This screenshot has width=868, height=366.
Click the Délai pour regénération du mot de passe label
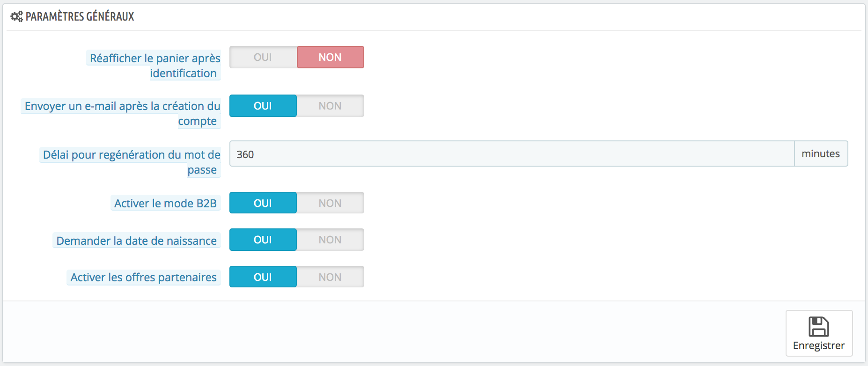point(131,162)
